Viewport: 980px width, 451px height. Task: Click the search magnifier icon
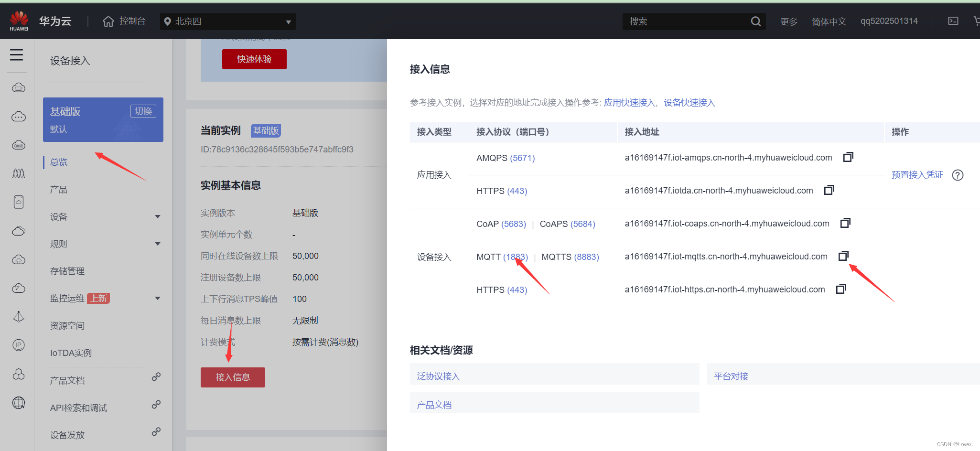click(755, 21)
